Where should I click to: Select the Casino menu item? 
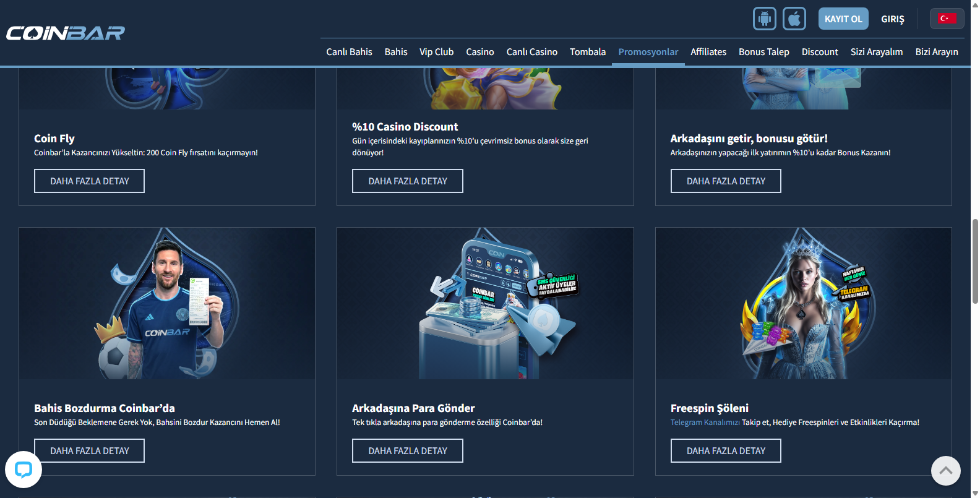coord(480,52)
